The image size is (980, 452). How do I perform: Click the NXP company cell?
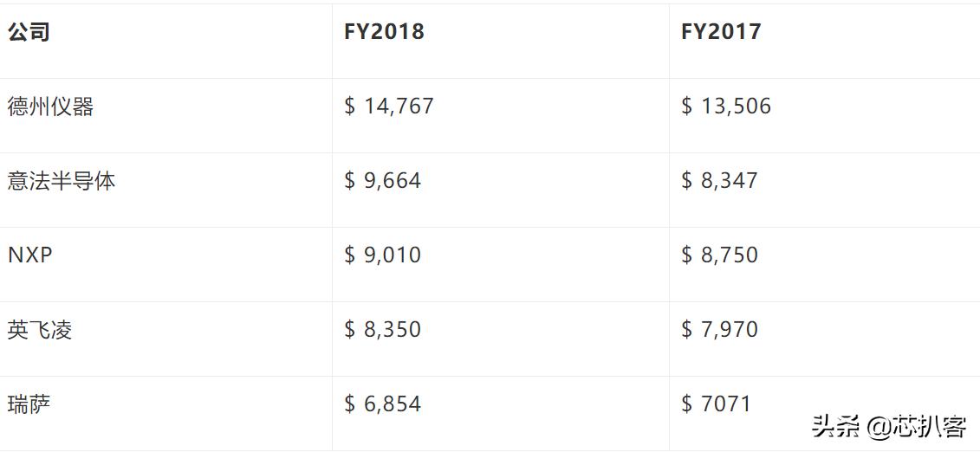point(29,255)
